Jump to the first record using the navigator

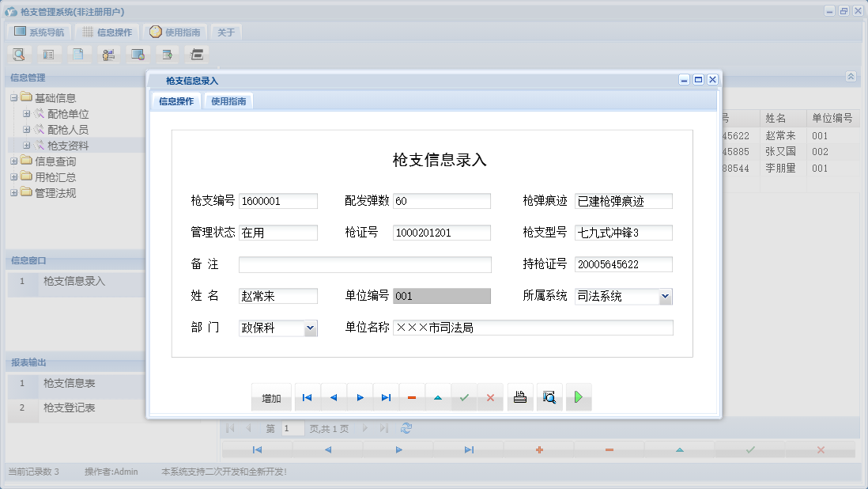pyautogui.click(x=307, y=397)
